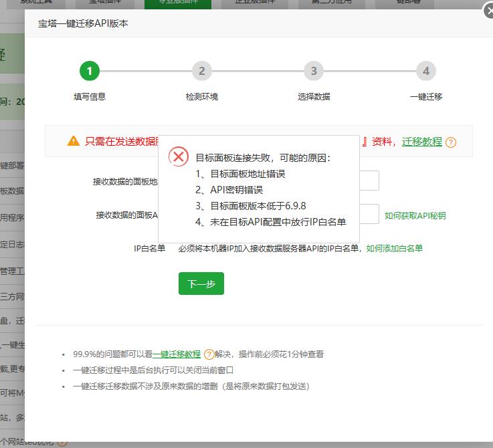This screenshot has height=448, width=493.
Task: Click the red error X icon in the popup
Action: pos(179,156)
